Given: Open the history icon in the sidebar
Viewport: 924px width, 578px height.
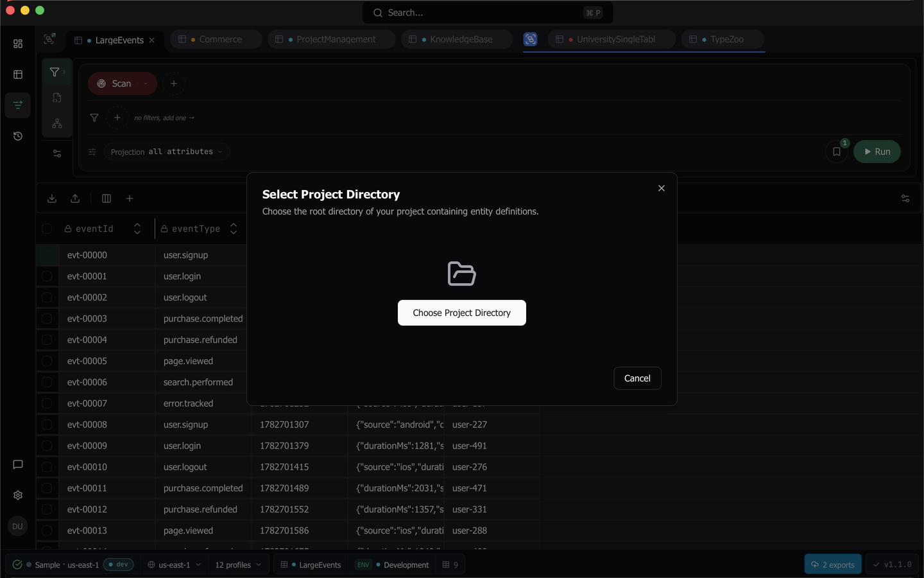Looking at the screenshot, I should coord(18,136).
